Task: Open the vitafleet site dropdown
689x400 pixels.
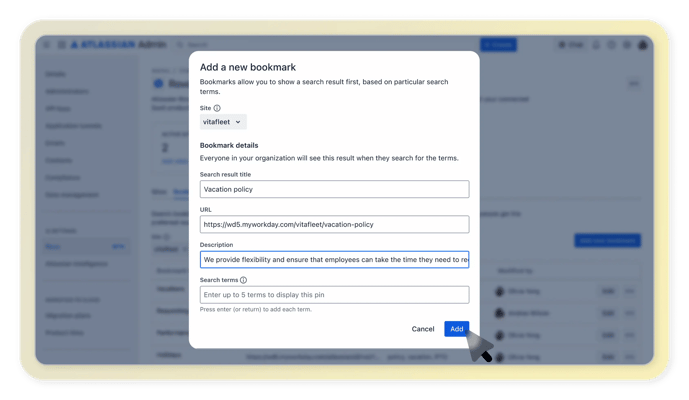Action: (223, 122)
